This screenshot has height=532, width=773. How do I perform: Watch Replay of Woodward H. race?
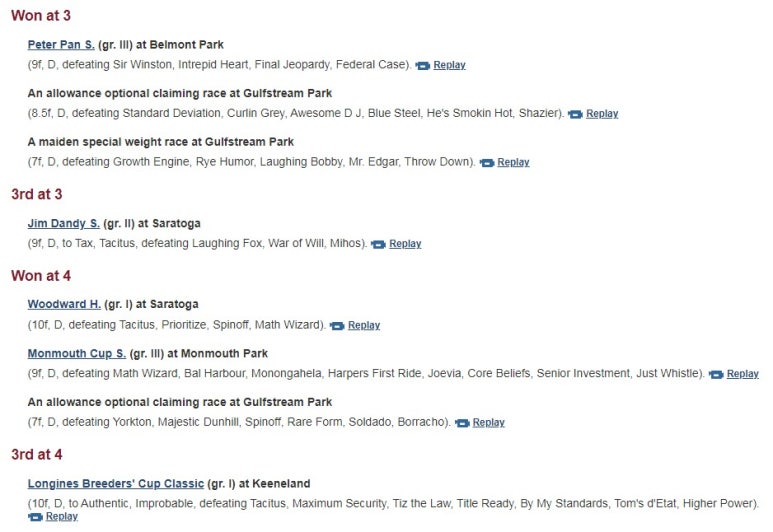pyautogui.click(x=364, y=325)
